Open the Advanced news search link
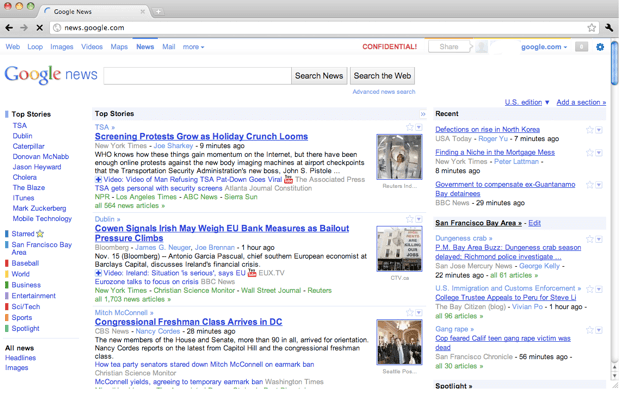 click(384, 92)
